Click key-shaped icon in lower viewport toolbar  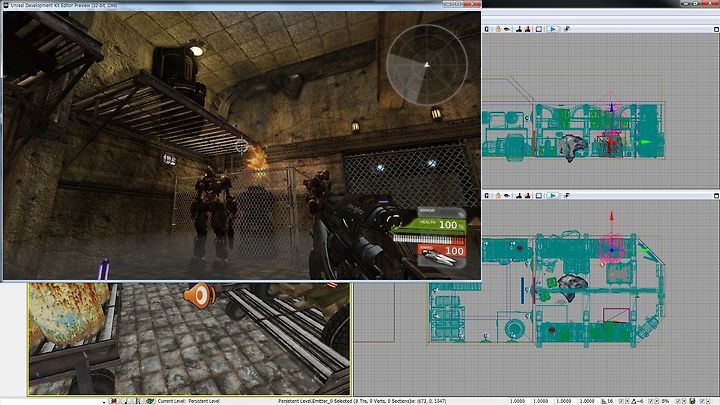567,196
